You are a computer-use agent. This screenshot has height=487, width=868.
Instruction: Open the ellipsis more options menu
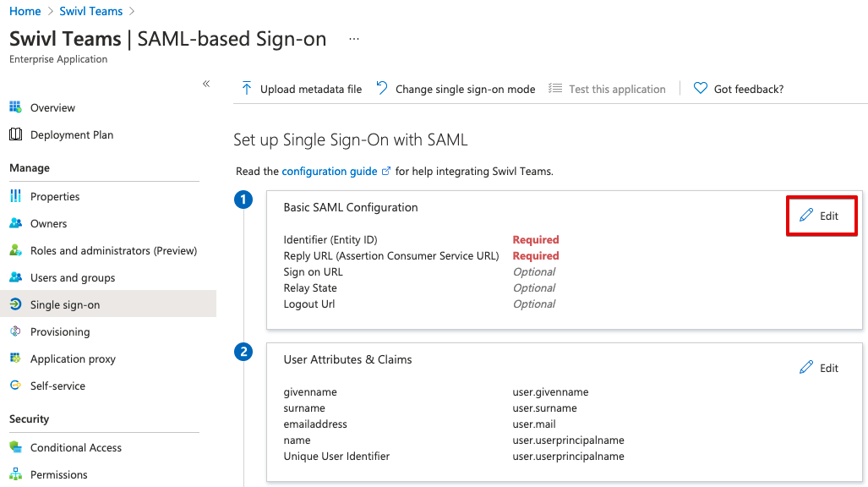(354, 39)
